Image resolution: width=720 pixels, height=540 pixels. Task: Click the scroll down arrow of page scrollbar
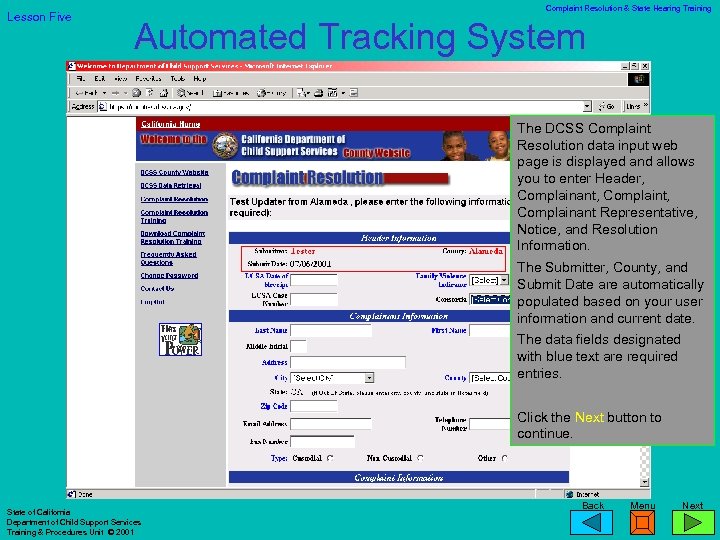tap(645, 482)
